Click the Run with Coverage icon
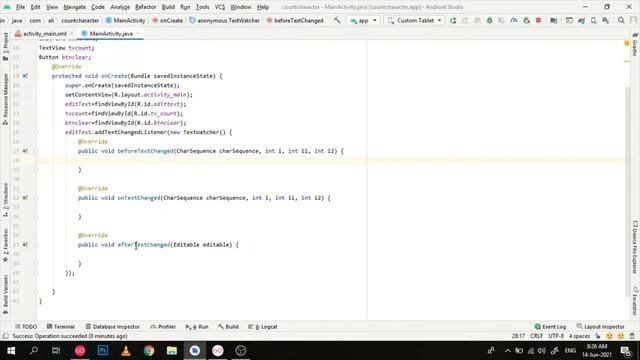Viewport: 640px width, 360px height. [502, 20]
